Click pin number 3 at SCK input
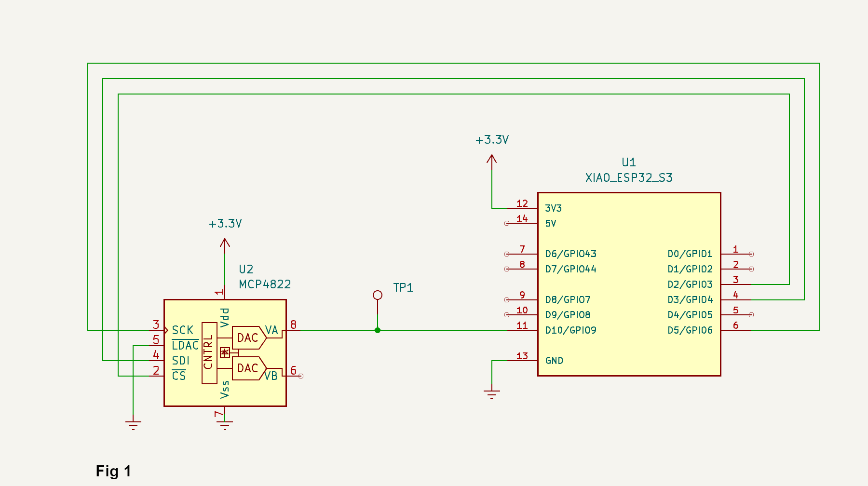 [156, 325]
